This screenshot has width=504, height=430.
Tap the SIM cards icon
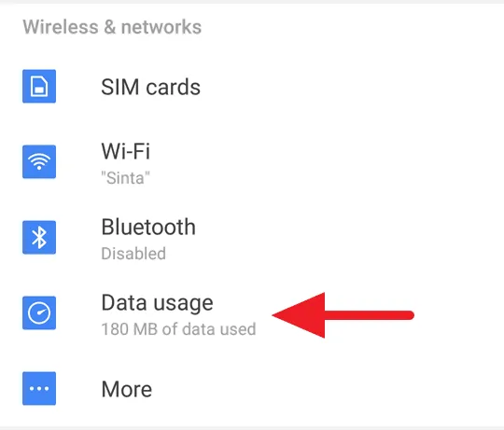coord(39,87)
